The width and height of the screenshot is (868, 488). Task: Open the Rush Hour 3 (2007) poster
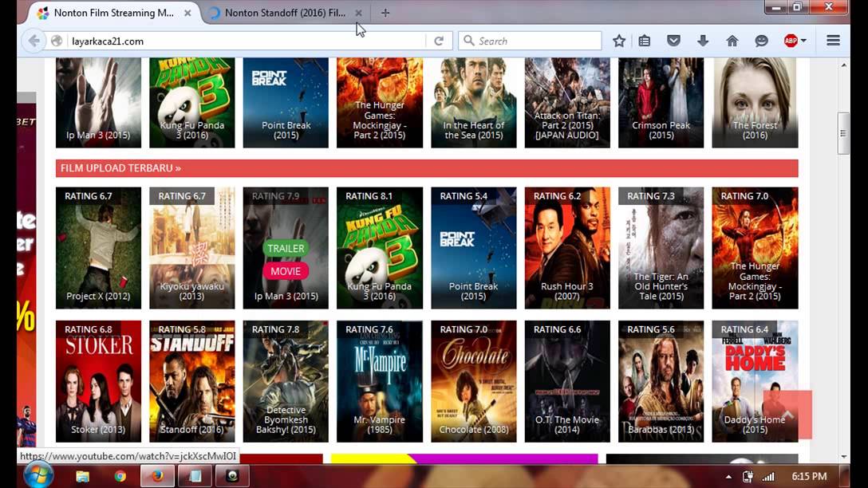point(567,248)
